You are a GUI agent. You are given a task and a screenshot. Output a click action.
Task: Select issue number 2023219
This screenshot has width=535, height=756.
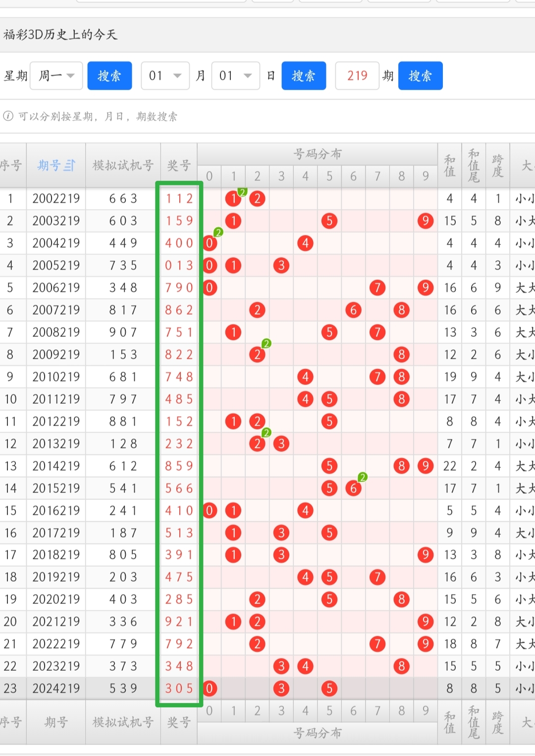[56, 666]
